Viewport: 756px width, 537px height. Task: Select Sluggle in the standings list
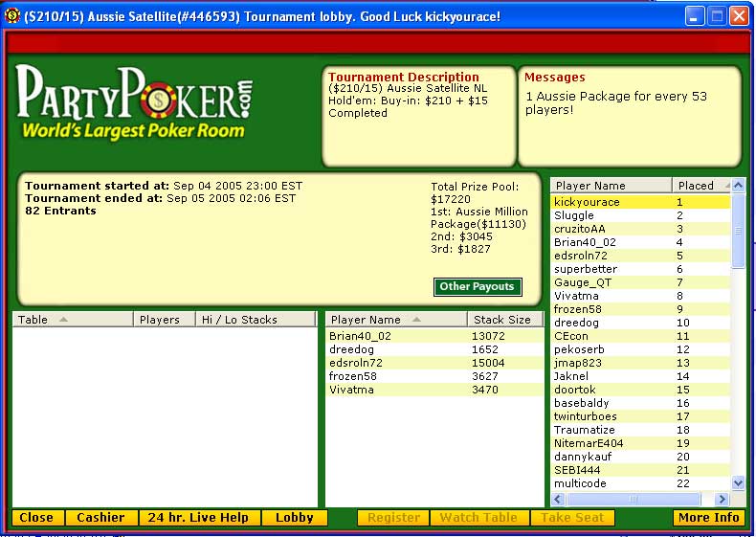pyautogui.click(x=640, y=215)
